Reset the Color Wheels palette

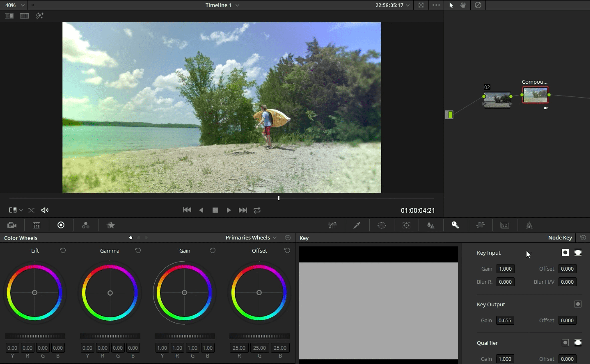[x=287, y=238]
